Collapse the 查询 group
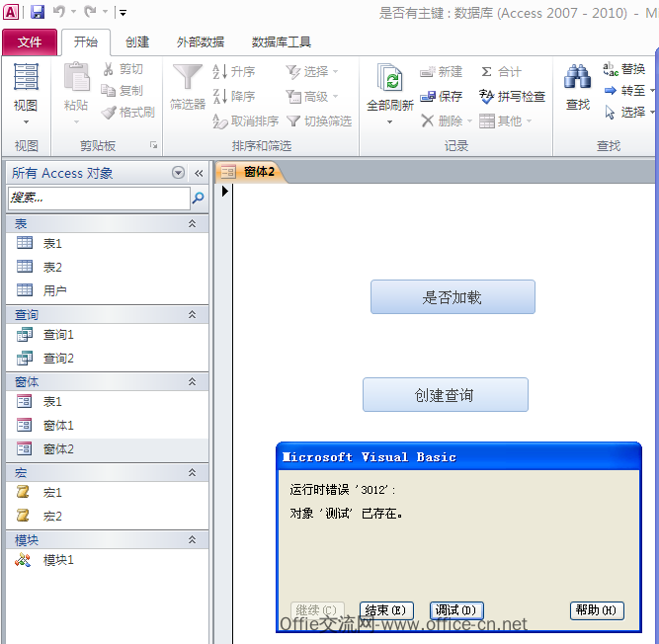The width and height of the screenshot is (659, 644). pyautogui.click(x=192, y=314)
